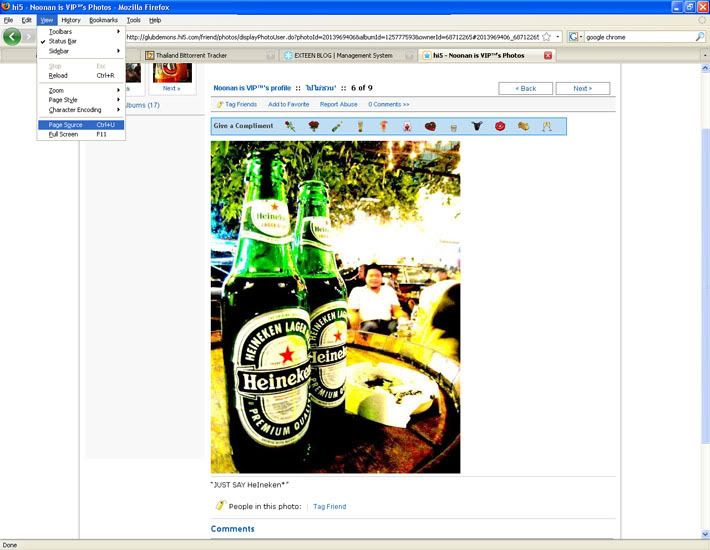
Task: Choose Full Screen from View menu
Action: click(81, 134)
